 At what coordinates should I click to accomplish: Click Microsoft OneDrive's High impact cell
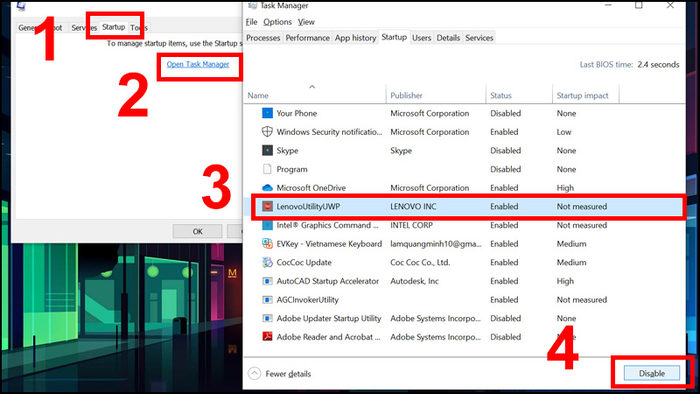click(565, 188)
